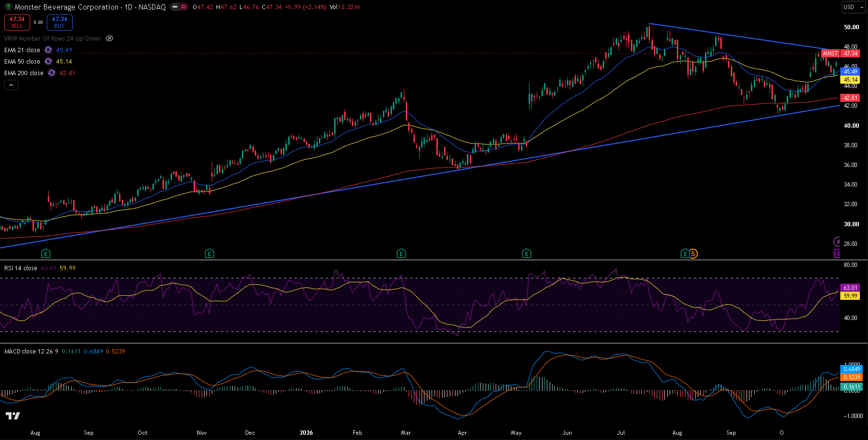Click the blue 0.6849 MACD axis label
868x440 pixels.
[851, 369]
